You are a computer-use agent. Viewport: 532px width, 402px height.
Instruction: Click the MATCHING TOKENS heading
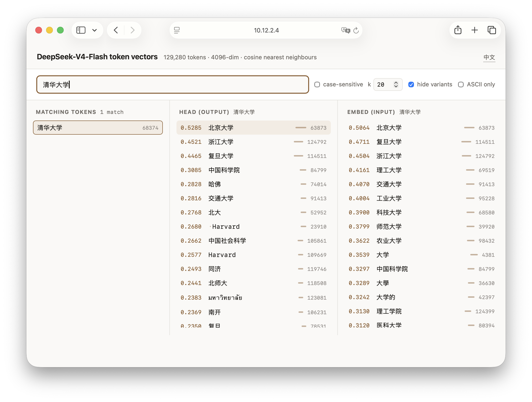pos(66,112)
